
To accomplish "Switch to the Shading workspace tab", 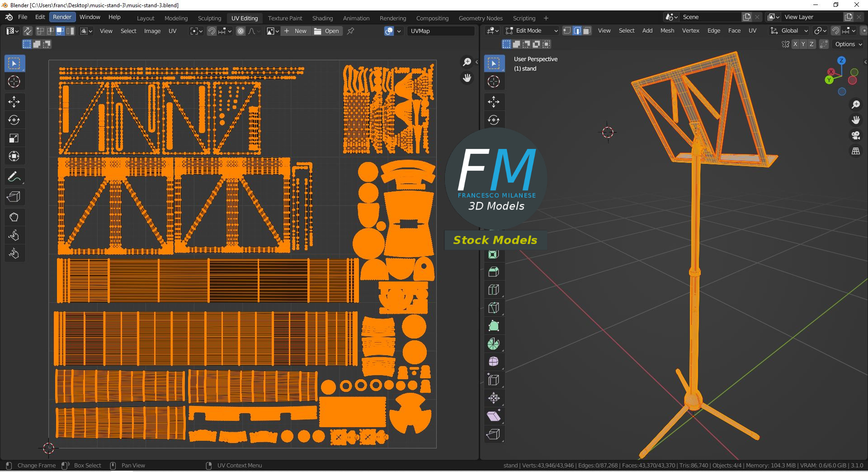I will pos(322,18).
